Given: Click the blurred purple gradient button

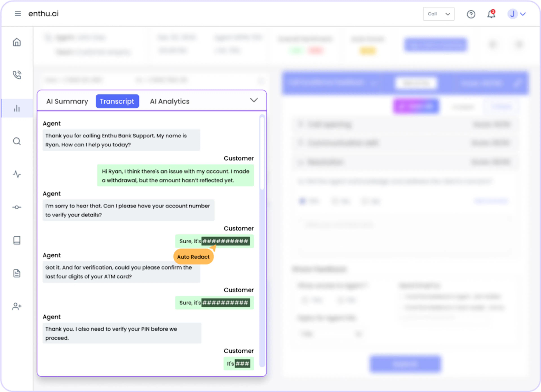Looking at the screenshot, I should click(416, 106).
